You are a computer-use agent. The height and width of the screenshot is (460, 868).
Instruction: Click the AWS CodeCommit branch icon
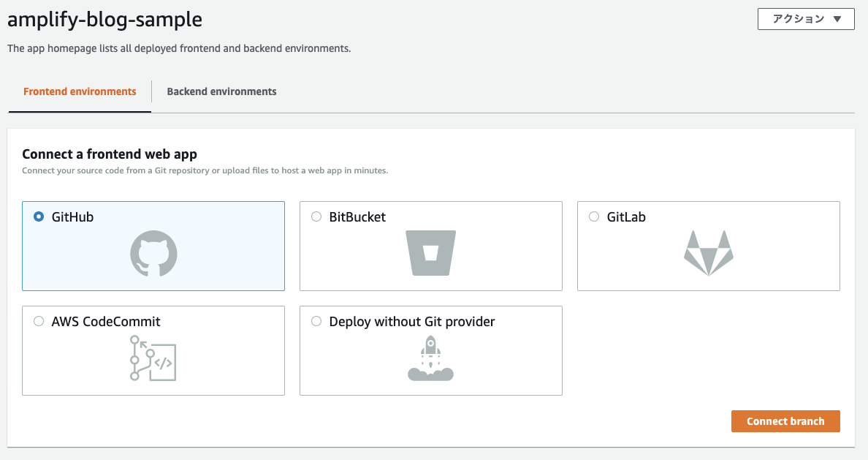click(153, 358)
